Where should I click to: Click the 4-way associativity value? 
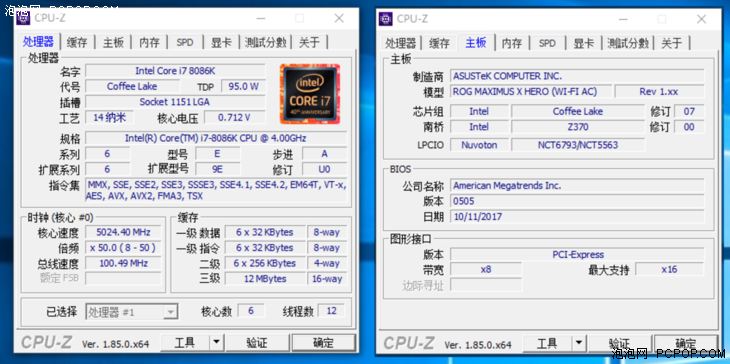click(327, 263)
